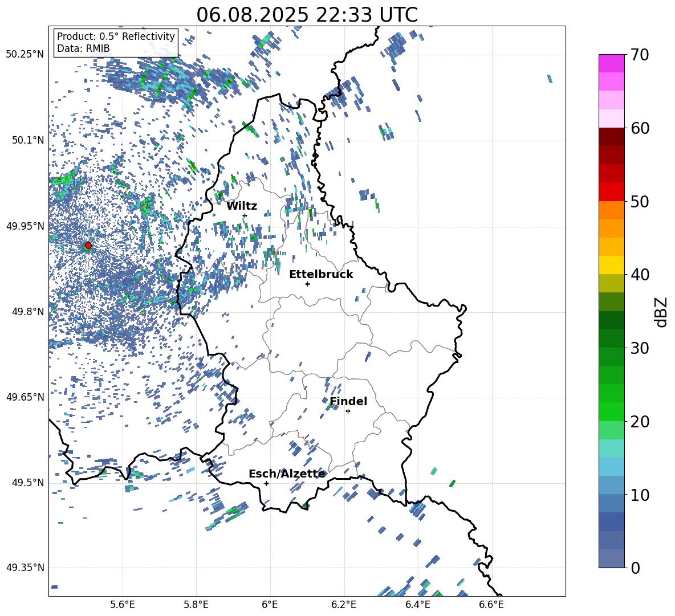This screenshot has width=675, height=616.
Task: Click the dark maroon 58-60 dBZ swatch
Action: coord(612,137)
